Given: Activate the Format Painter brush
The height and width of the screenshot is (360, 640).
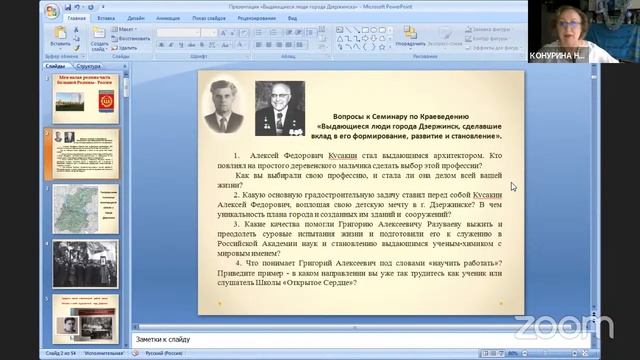Looking at the screenshot, I should pyautogui.click(x=76, y=48).
